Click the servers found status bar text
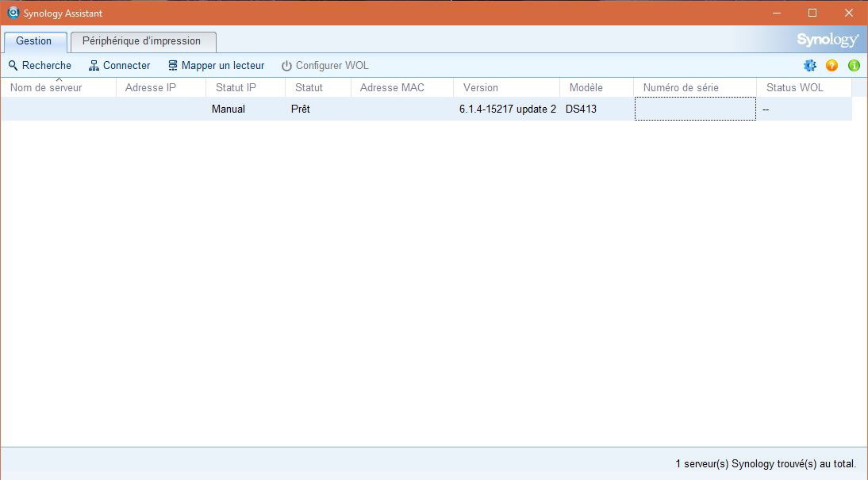Viewport: 868px width, 480px height. [766, 464]
